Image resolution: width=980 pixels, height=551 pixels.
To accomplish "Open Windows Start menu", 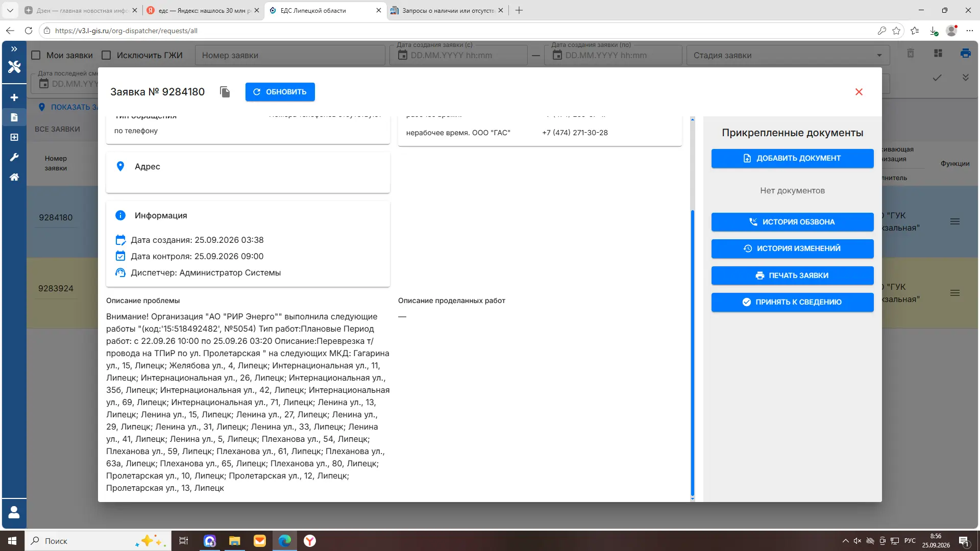I will [x=12, y=541].
